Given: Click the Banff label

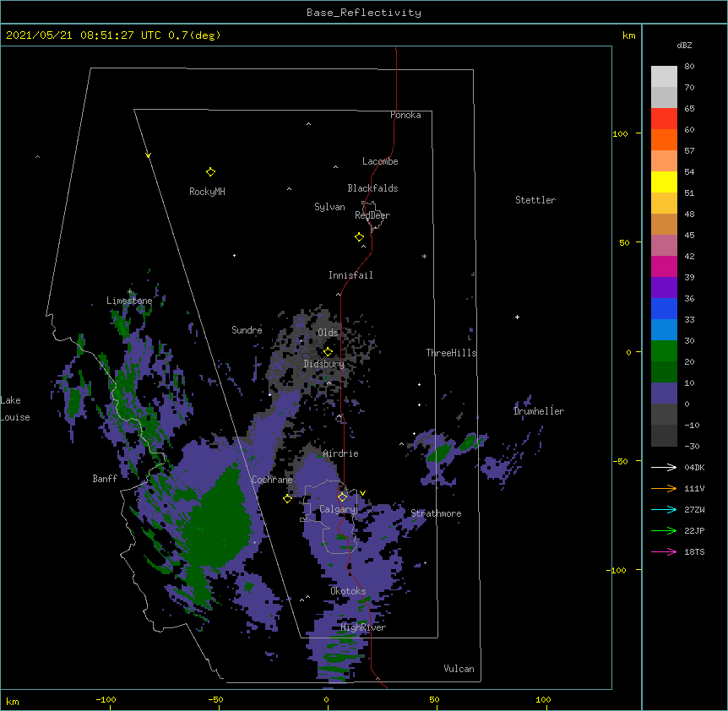Looking at the screenshot, I should click(x=105, y=479).
